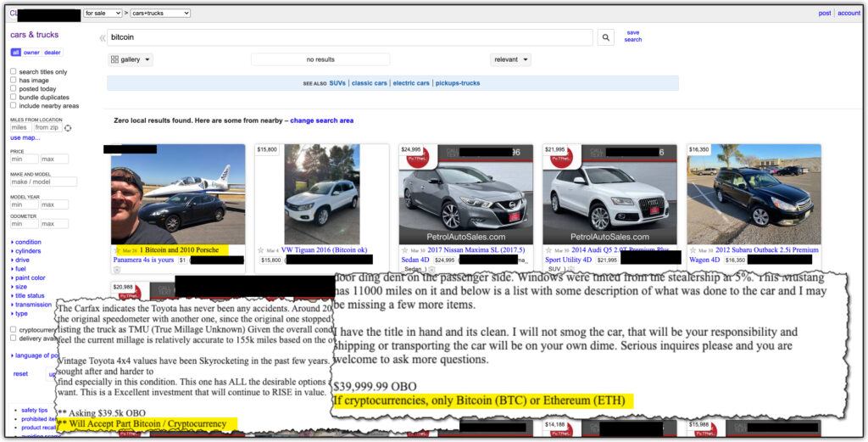The width and height of the screenshot is (868, 442).
Task: Expand the transmission filter
Action: pyautogui.click(x=31, y=304)
